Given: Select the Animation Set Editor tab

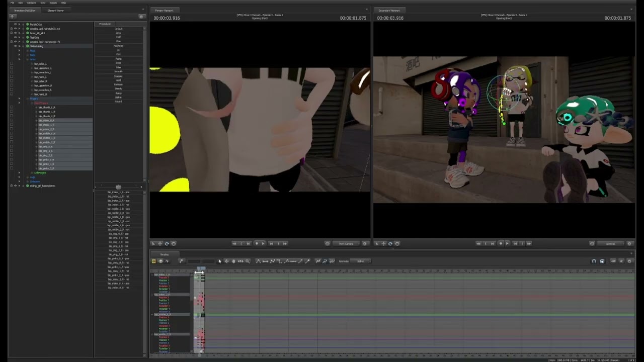Looking at the screenshot, I should (25, 10).
